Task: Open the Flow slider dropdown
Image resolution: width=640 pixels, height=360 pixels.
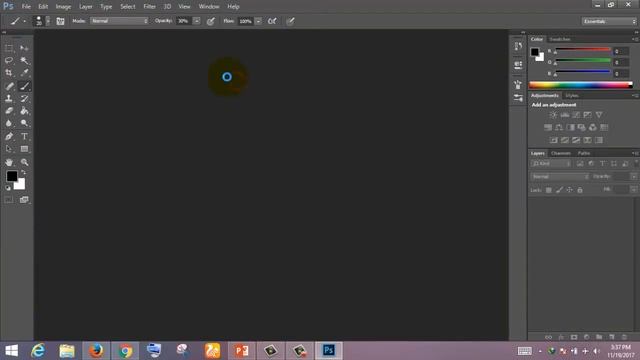Action: tap(258, 21)
